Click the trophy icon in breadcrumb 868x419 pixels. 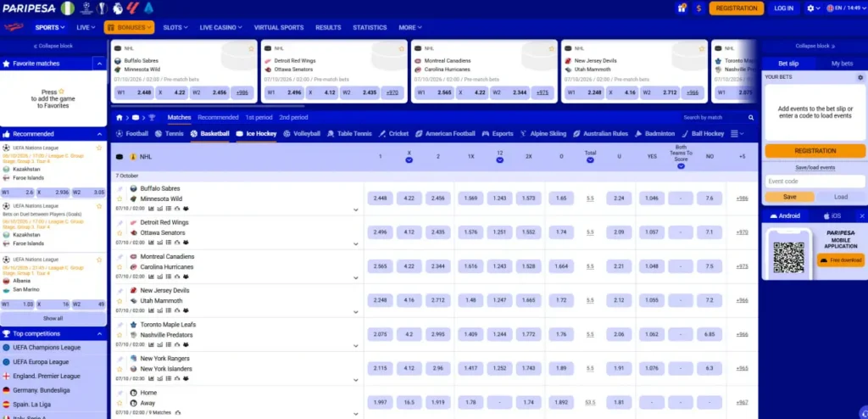(x=152, y=118)
